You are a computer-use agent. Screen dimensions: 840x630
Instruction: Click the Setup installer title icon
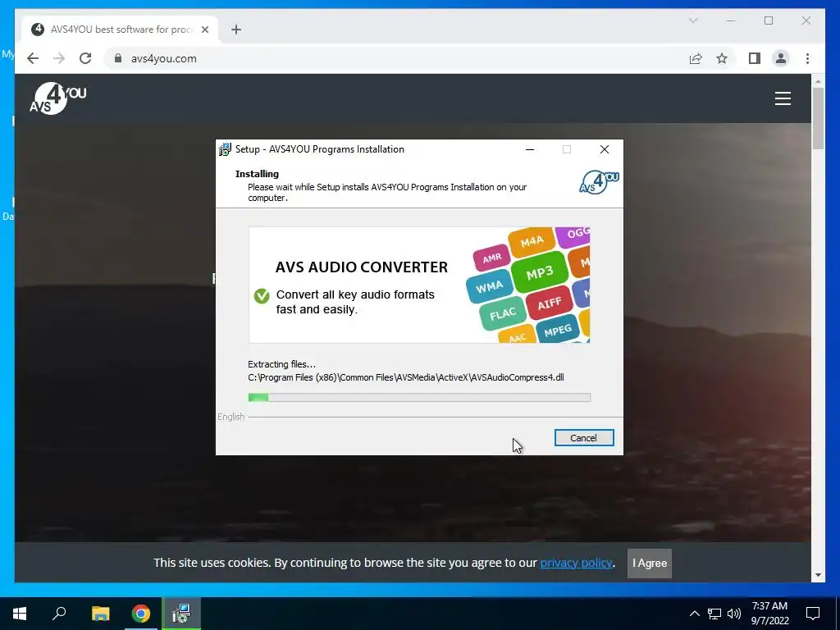coord(225,149)
